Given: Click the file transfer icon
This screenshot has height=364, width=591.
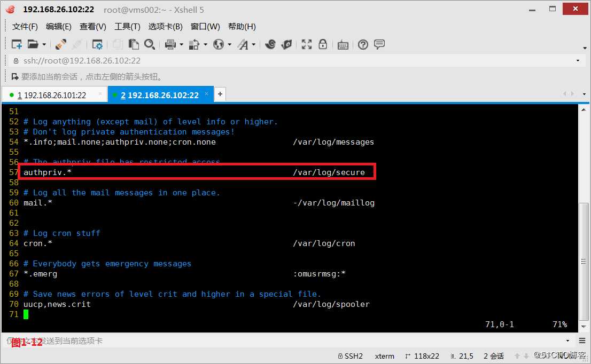Looking at the screenshot, I should [x=194, y=45].
